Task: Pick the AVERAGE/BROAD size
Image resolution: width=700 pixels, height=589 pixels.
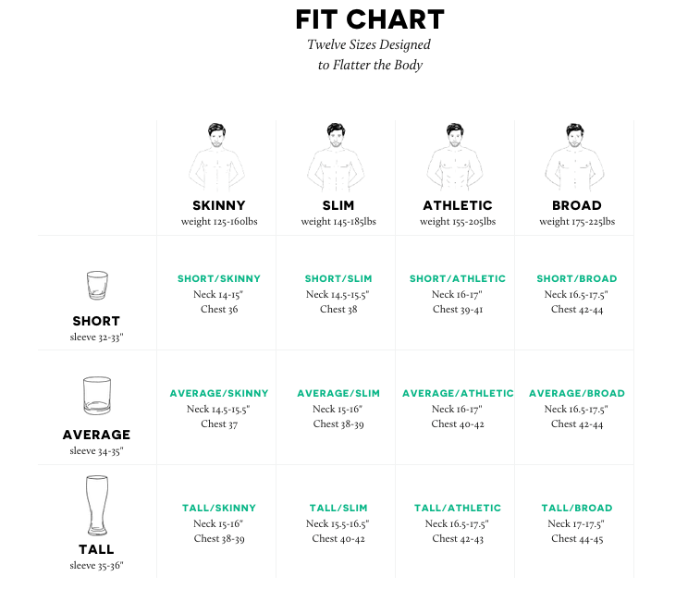Action: click(577, 393)
